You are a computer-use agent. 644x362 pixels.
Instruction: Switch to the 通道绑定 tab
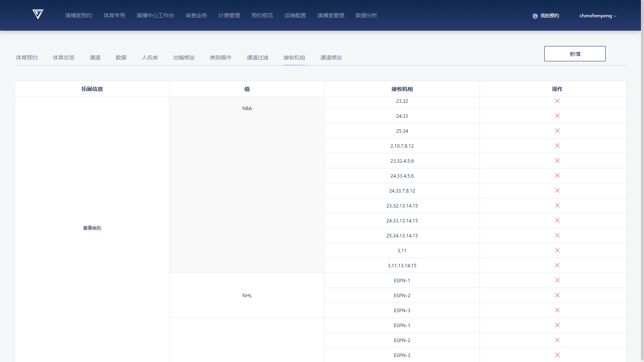pos(331,58)
